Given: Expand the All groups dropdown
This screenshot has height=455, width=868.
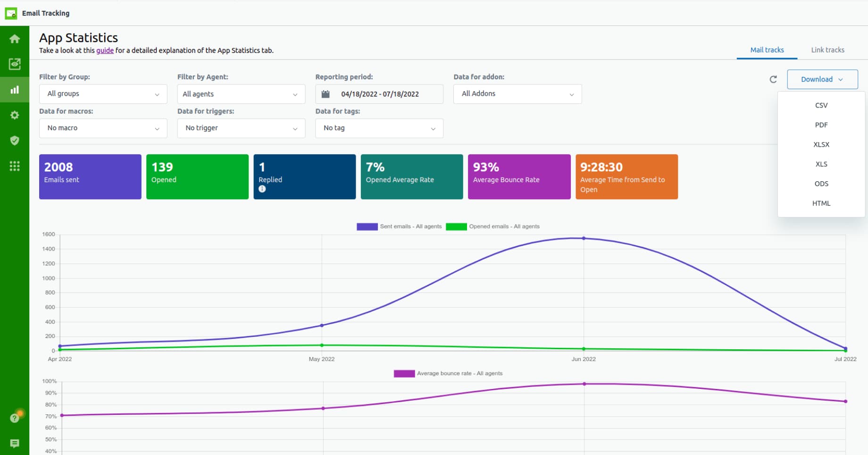Looking at the screenshot, I should (x=103, y=94).
